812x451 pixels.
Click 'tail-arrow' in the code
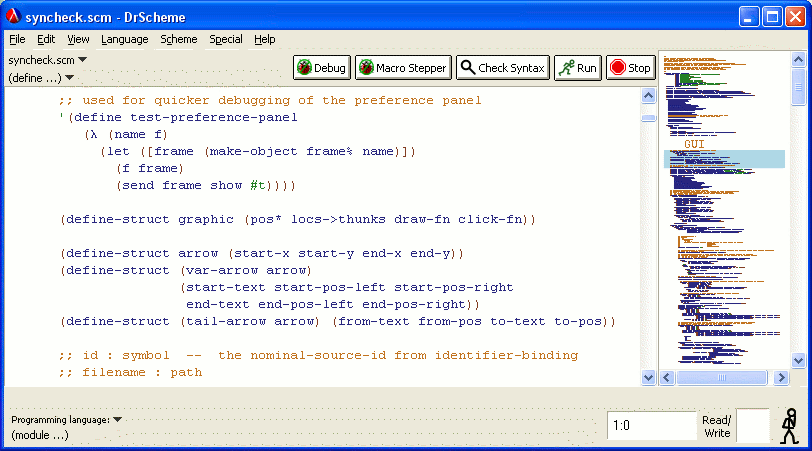226,322
